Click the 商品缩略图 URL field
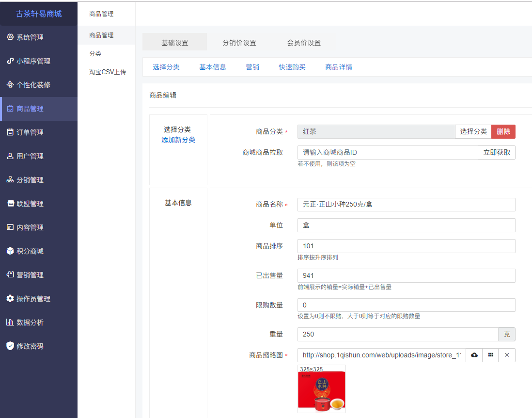 [382, 355]
